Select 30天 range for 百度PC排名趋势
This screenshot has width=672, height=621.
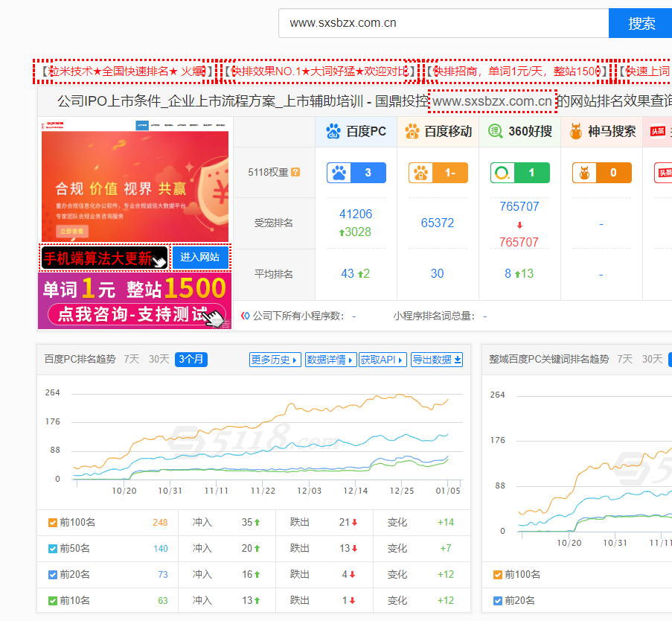pyautogui.click(x=159, y=359)
